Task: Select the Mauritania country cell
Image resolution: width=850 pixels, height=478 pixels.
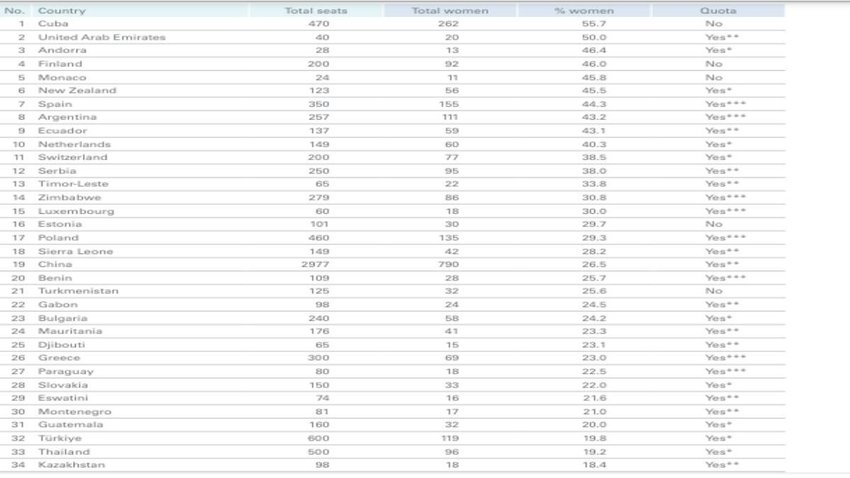Action: (x=70, y=330)
